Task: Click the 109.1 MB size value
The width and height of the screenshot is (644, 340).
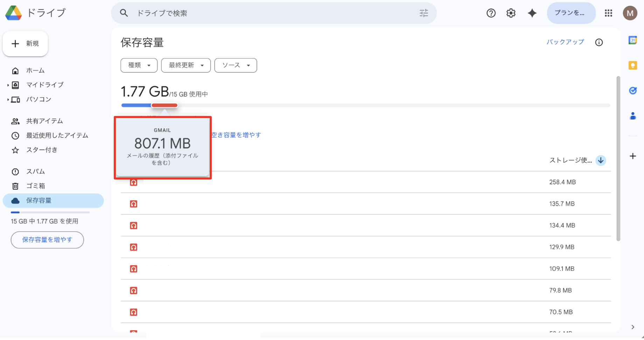Action: [x=562, y=269]
